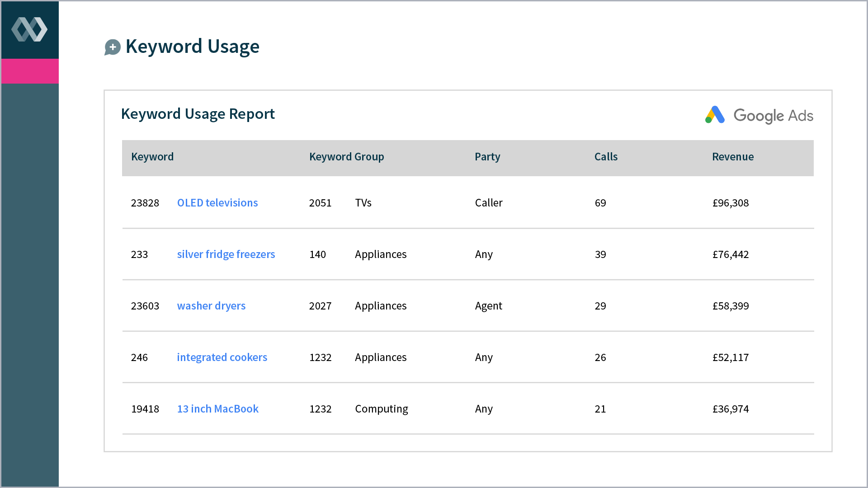Click the speech bubble plus icon
The height and width of the screenshot is (488, 868).
(113, 47)
